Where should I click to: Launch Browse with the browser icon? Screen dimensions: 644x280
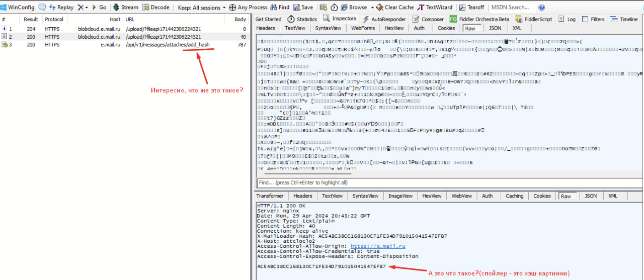[x=354, y=8]
